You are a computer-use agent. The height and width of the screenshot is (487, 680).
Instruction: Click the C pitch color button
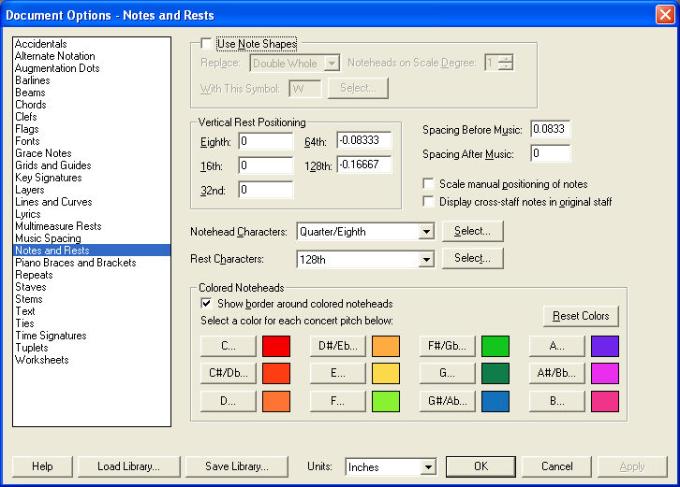[228, 346]
